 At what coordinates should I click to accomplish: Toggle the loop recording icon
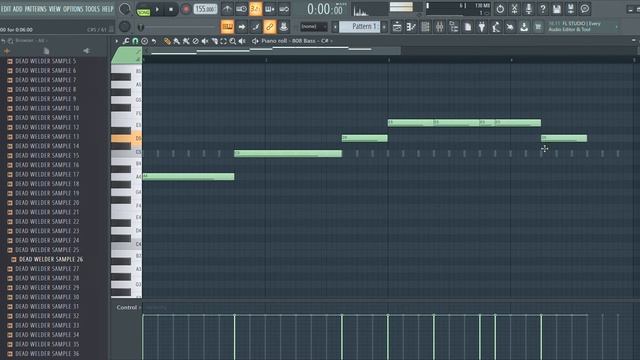pyautogui.click(x=284, y=9)
